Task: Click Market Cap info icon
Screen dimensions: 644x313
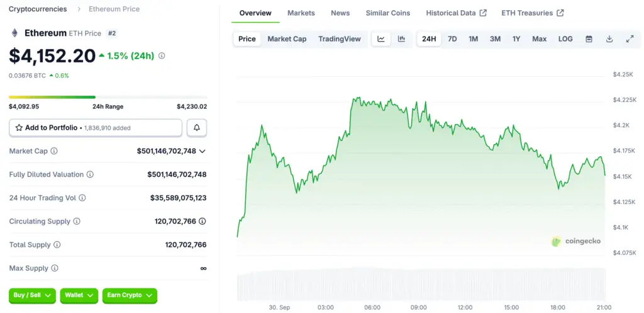Action: click(54, 151)
